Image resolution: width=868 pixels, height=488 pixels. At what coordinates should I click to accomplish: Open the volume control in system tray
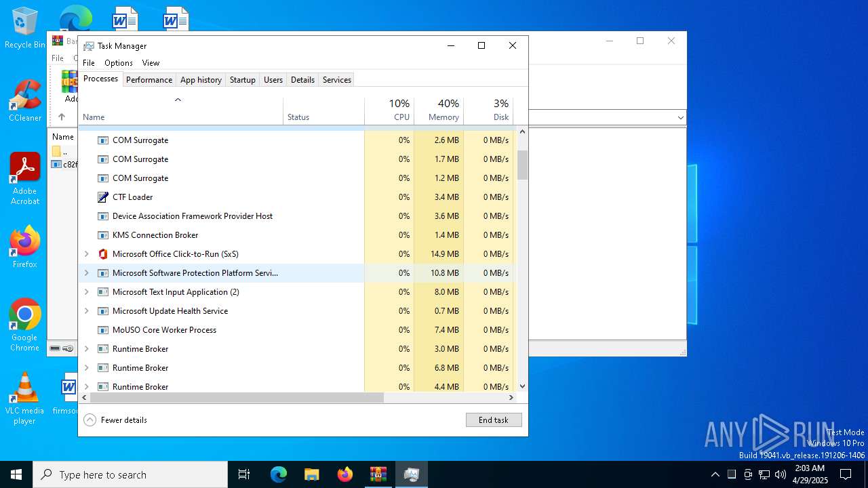coord(781,474)
